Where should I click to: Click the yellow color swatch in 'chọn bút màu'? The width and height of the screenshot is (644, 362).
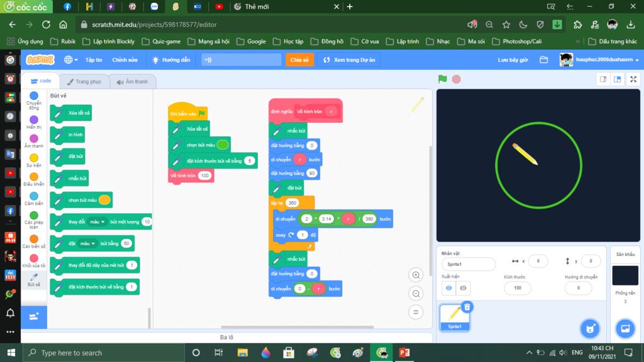(x=104, y=200)
